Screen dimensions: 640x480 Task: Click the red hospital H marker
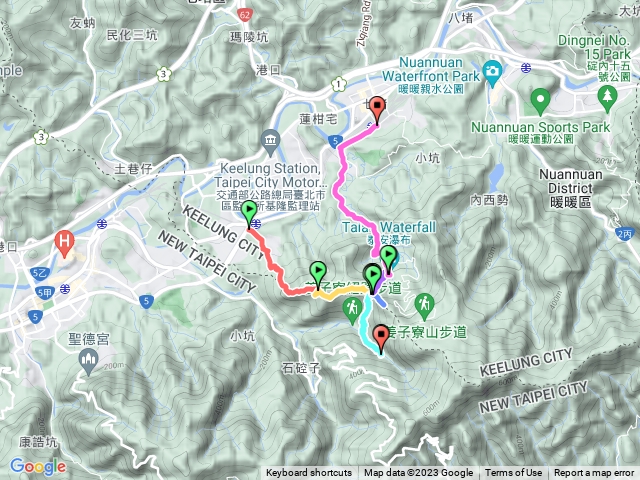click(x=64, y=243)
